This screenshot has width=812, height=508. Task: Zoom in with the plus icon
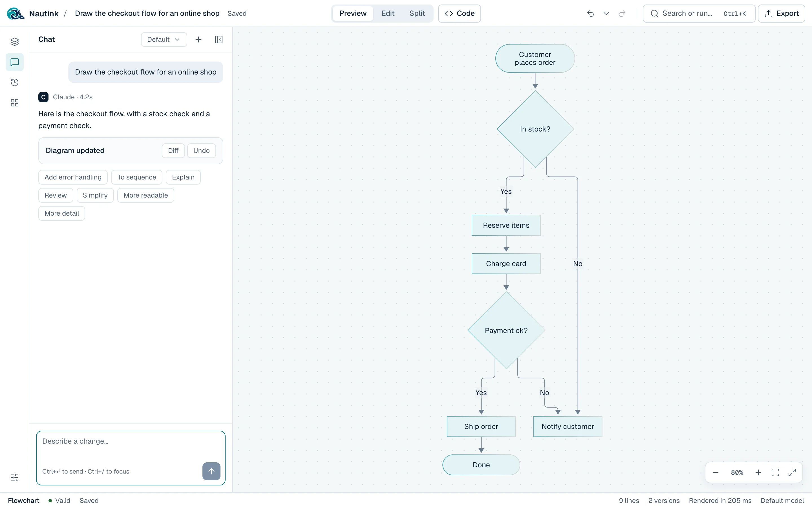click(x=758, y=472)
